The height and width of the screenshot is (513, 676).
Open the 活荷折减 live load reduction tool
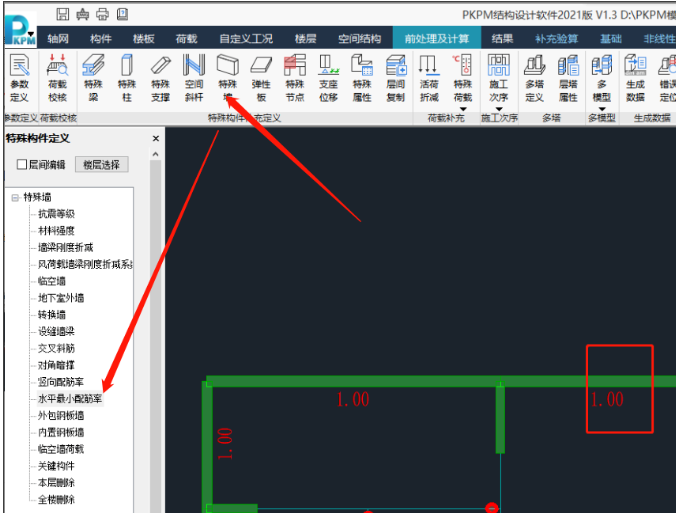429,78
